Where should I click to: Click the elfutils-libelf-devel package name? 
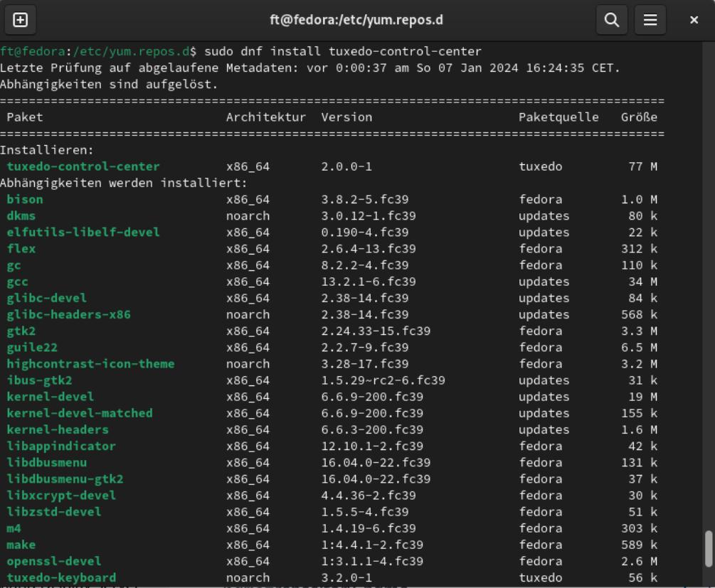pos(83,232)
